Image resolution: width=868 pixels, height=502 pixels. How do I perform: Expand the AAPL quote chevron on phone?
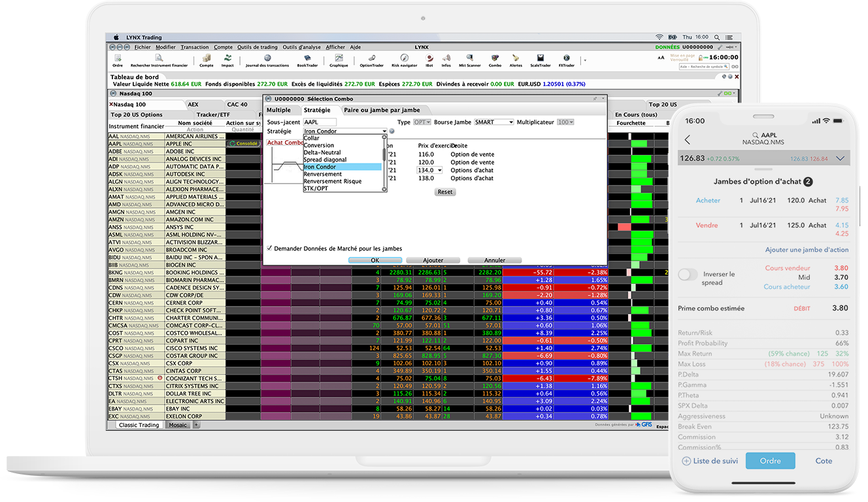pos(841,158)
